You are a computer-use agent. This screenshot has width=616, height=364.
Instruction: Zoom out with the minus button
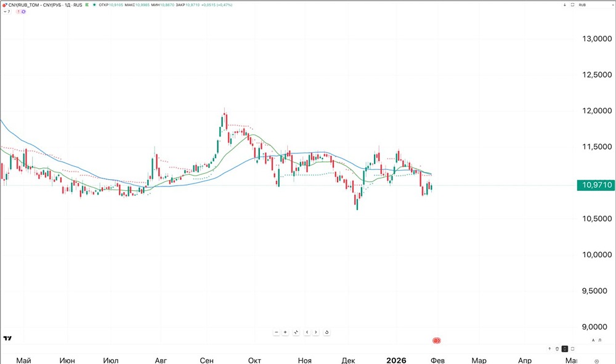[x=276, y=332]
